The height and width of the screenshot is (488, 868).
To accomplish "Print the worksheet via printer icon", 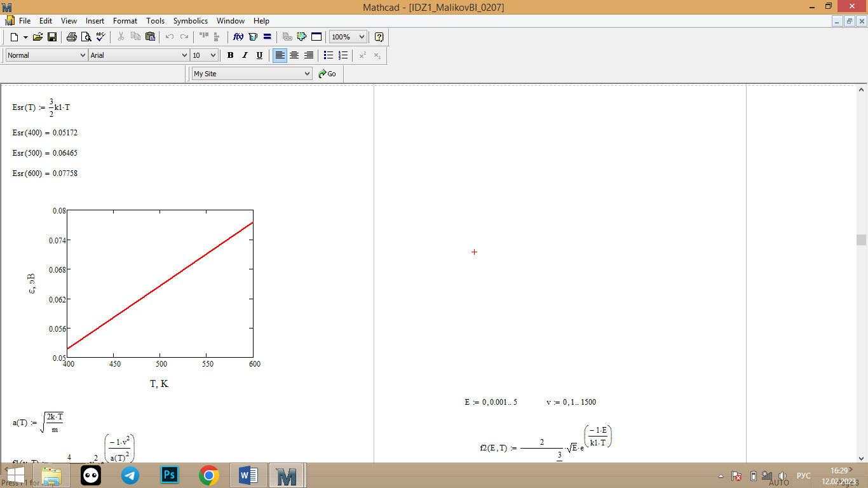I will click(x=72, y=37).
